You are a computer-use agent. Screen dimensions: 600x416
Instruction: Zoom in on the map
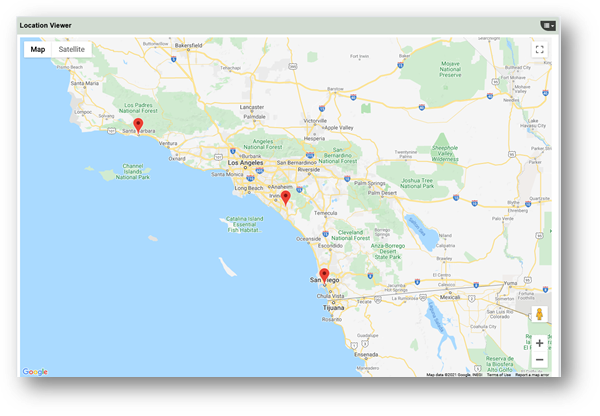click(540, 343)
